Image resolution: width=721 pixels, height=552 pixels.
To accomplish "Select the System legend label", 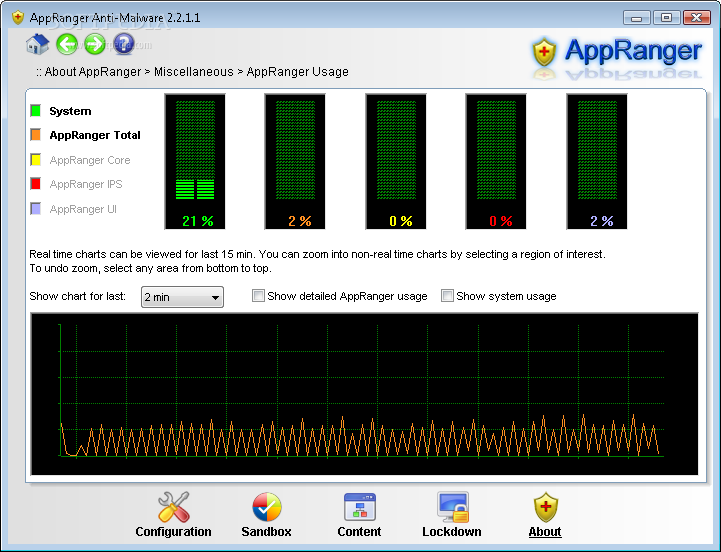I will [x=70, y=111].
